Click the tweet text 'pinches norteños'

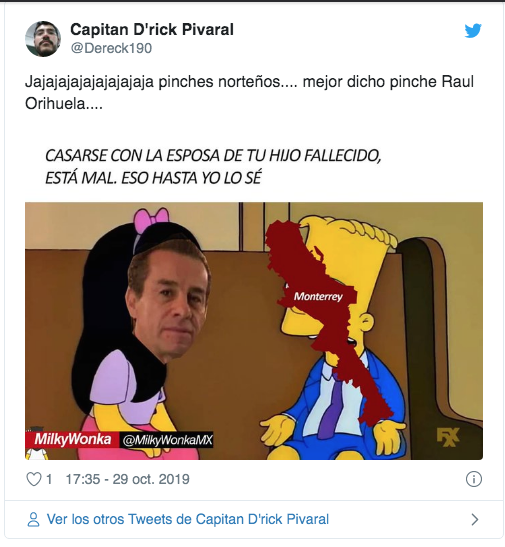point(219,82)
